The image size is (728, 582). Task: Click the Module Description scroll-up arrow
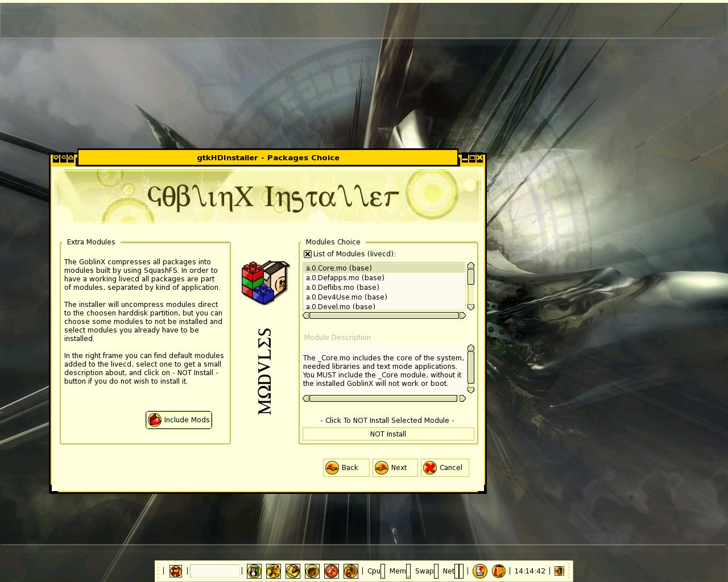click(471, 348)
